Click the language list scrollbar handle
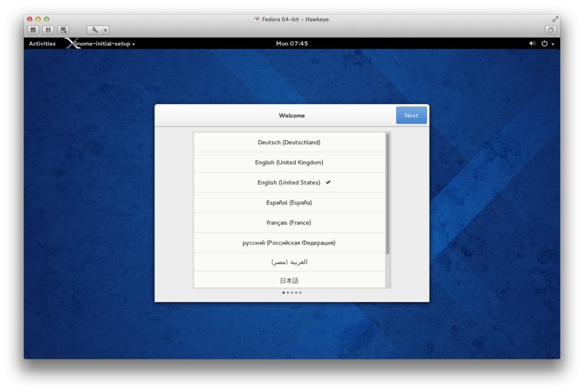584x392 pixels. pyautogui.click(x=388, y=194)
